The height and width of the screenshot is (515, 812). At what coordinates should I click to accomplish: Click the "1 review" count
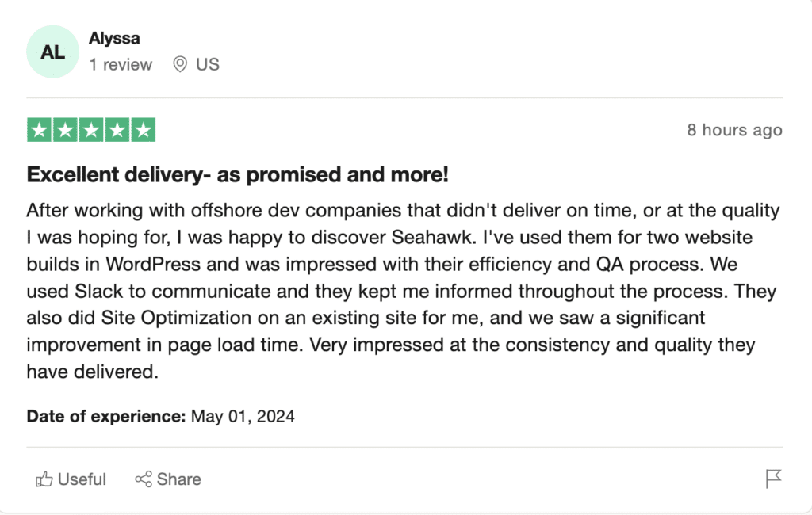[121, 65]
